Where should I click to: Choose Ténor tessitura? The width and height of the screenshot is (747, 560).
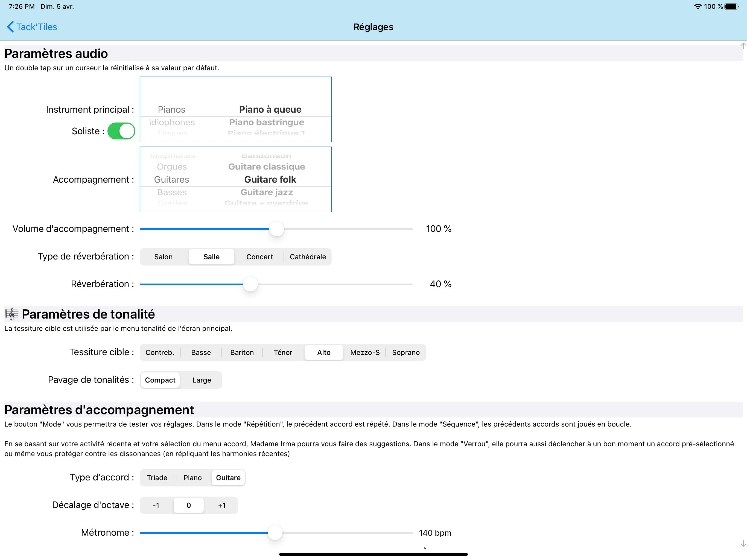click(283, 352)
